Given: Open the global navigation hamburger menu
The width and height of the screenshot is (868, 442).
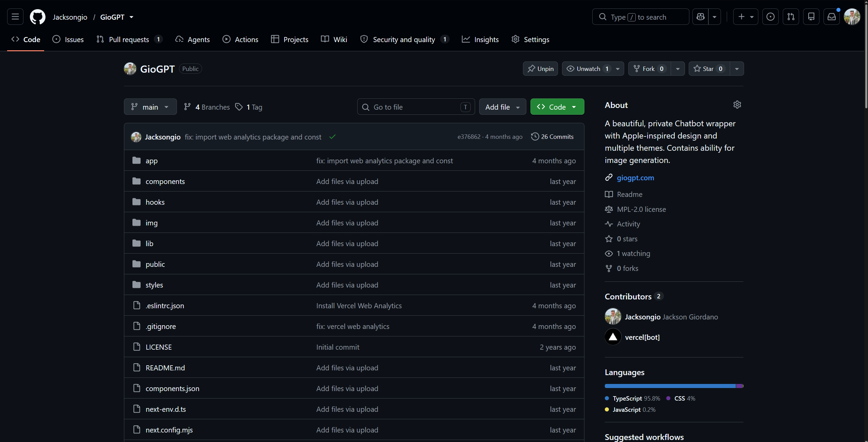Looking at the screenshot, I should point(15,17).
